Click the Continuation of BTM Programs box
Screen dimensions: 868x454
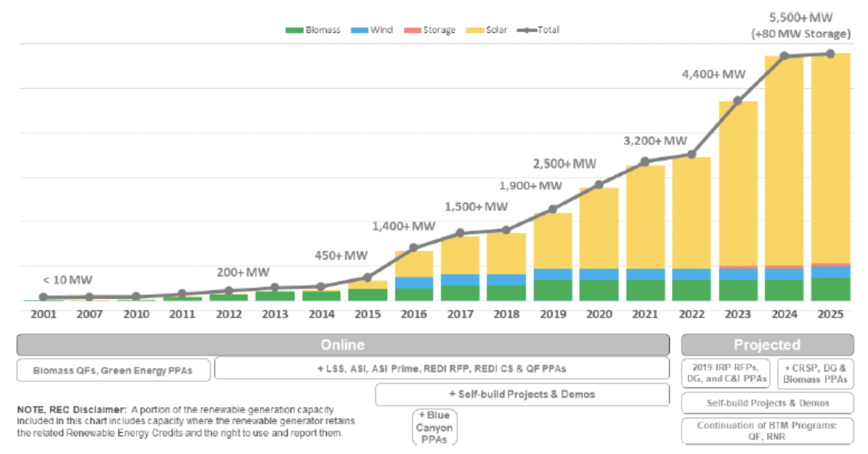click(766, 432)
